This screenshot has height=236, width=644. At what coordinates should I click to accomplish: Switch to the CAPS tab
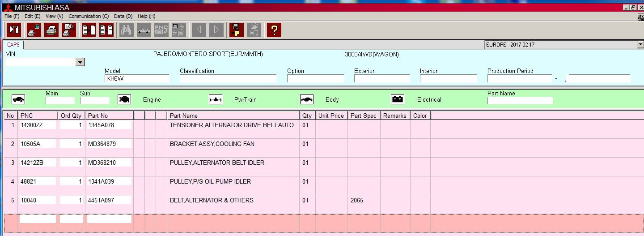[x=13, y=45]
